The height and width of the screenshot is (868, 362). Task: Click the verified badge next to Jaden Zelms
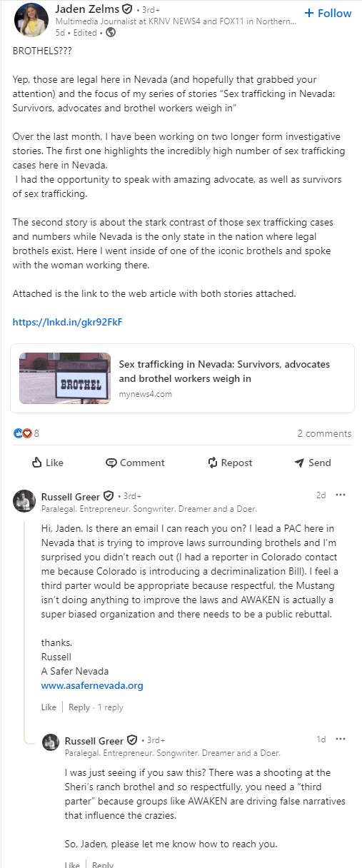(x=126, y=10)
